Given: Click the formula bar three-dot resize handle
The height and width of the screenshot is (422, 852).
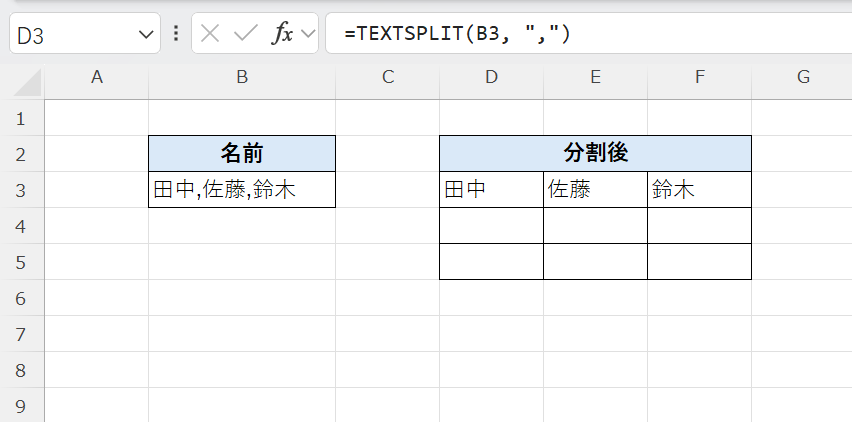Looking at the screenshot, I should [x=176, y=34].
